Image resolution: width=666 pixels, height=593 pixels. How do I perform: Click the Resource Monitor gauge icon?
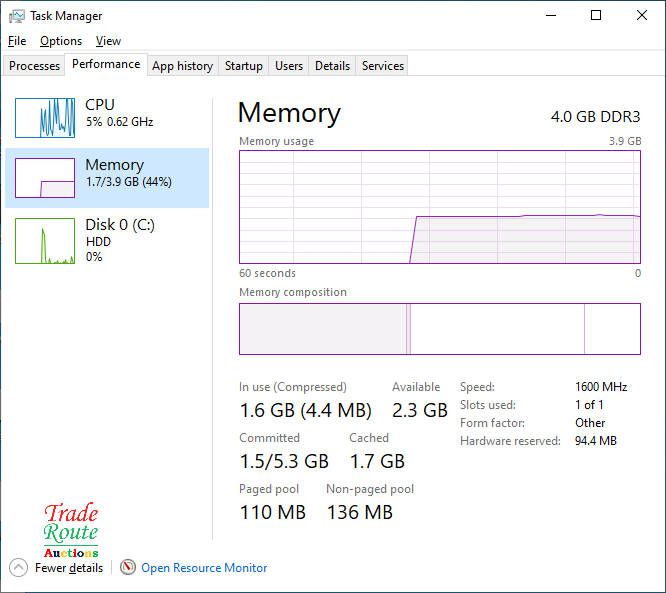click(127, 567)
